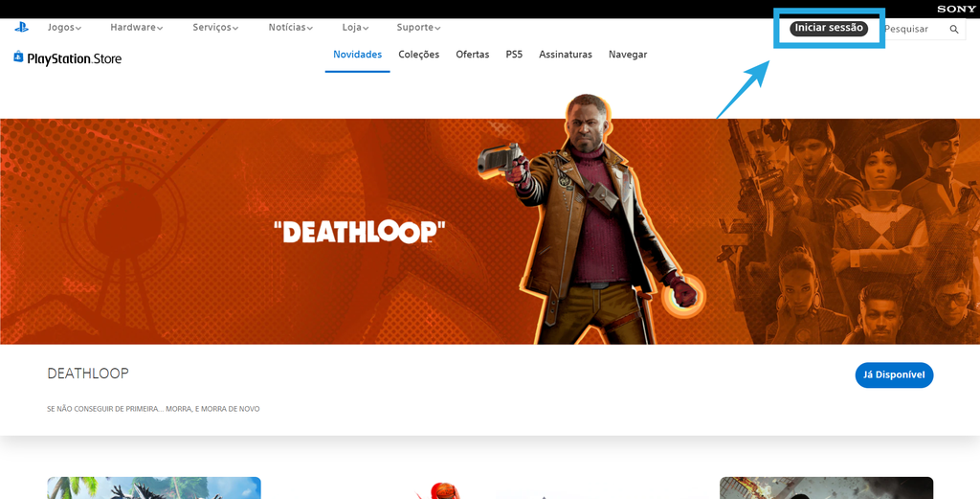
Task: Click the Já Disponível button
Action: click(x=894, y=375)
